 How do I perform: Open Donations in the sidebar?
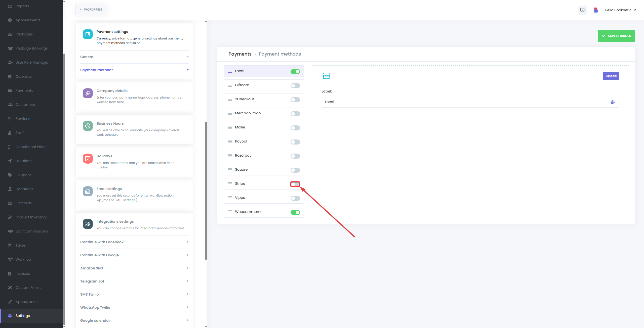point(31,189)
